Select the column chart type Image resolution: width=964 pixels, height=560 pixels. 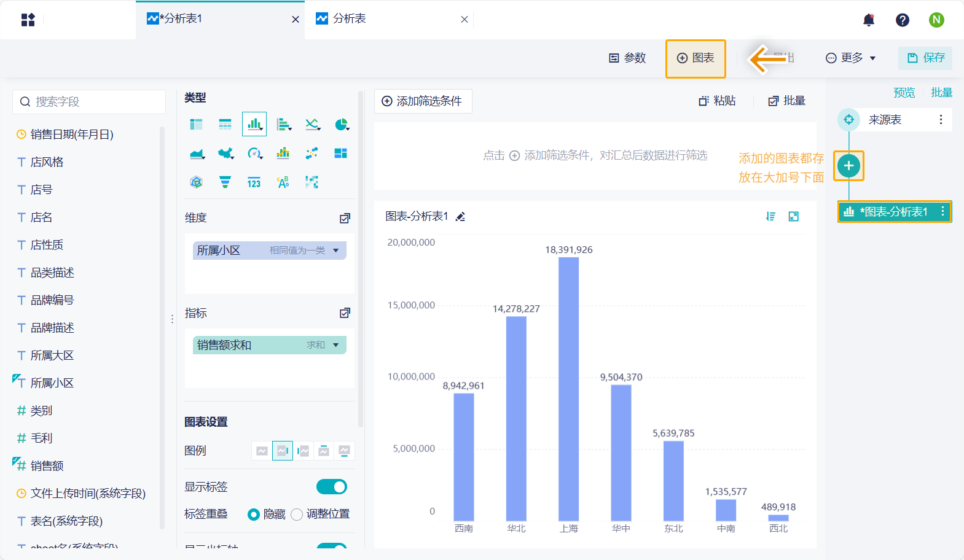tap(254, 124)
